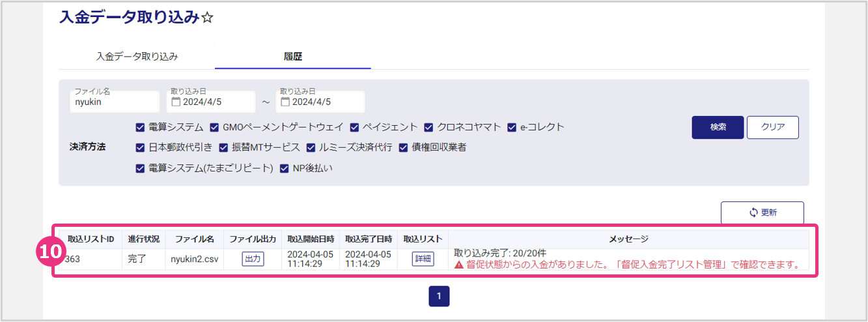Uncheck the クロネコヤマト checkbox
This screenshot has height=322, width=868.
(x=429, y=127)
